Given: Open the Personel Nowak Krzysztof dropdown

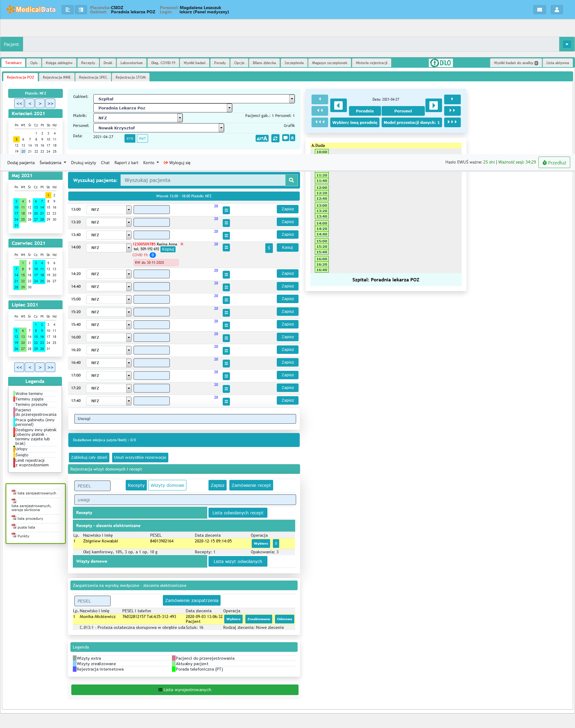Looking at the screenshot, I should [x=221, y=128].
